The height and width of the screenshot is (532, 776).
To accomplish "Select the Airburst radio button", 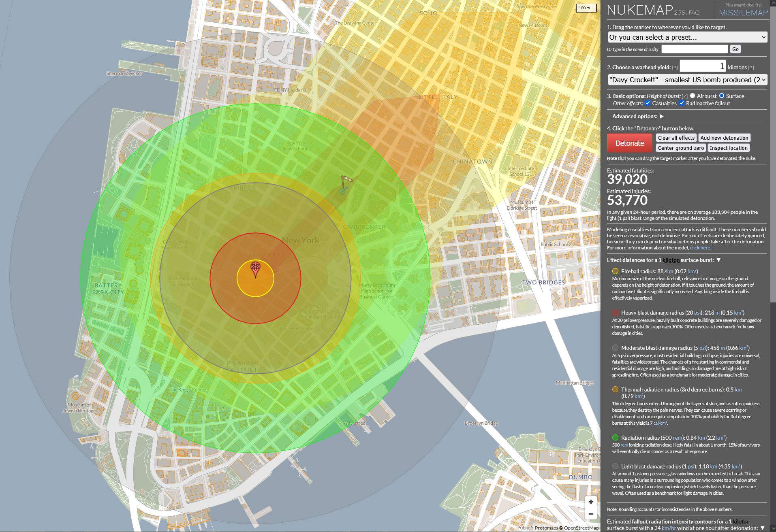I will click(x=693, y=96).
